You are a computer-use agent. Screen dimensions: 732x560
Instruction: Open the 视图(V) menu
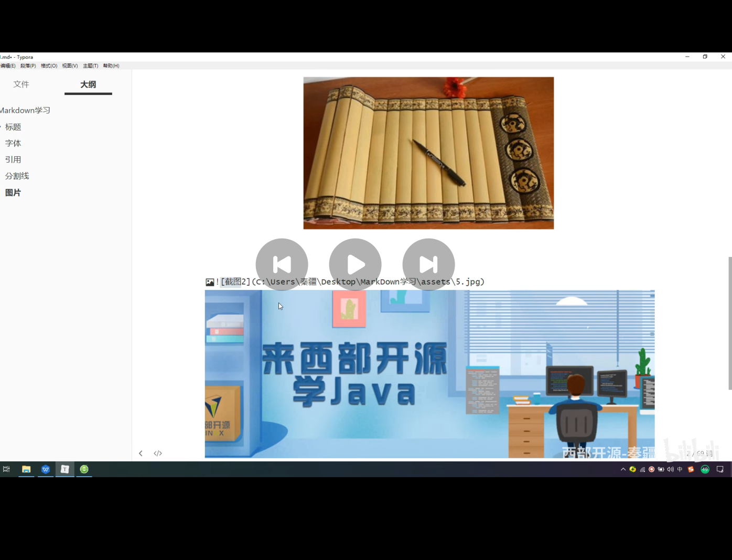coord(70,66)
